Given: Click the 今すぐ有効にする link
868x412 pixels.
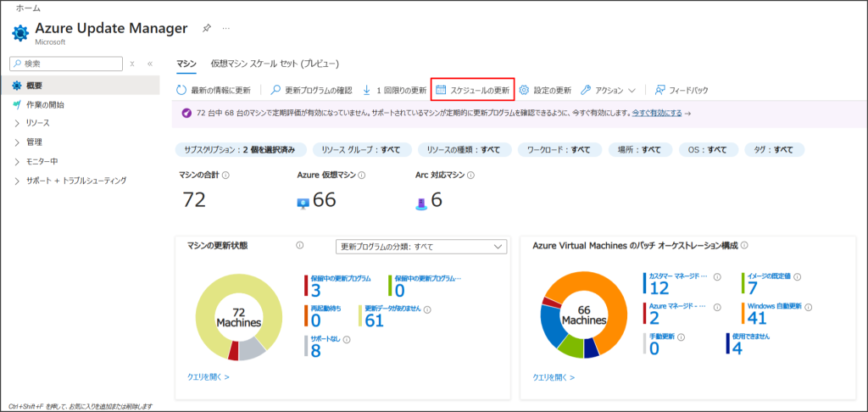Looking at the screenshot, I should pyautogui.click(x=656, y=113).
